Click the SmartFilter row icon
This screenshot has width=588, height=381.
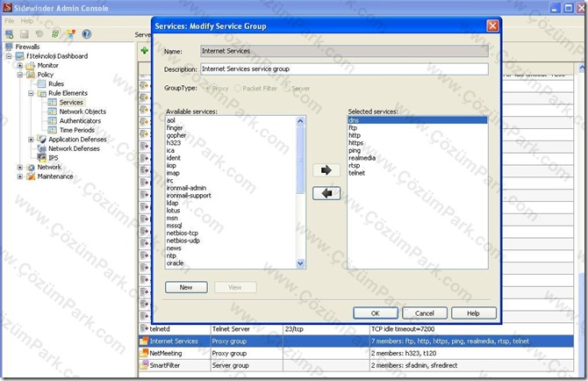click(144, 365)
